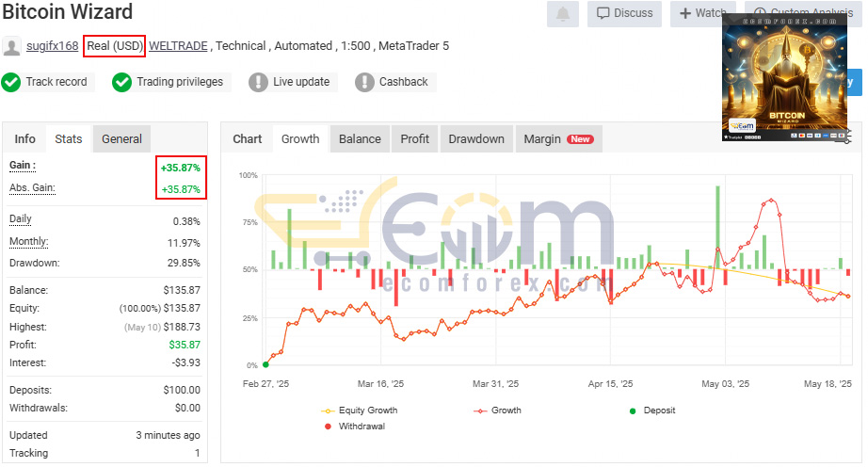This screenshot has width=868, height=467.
Task: Click the Live update label
Action: [301, 82]
